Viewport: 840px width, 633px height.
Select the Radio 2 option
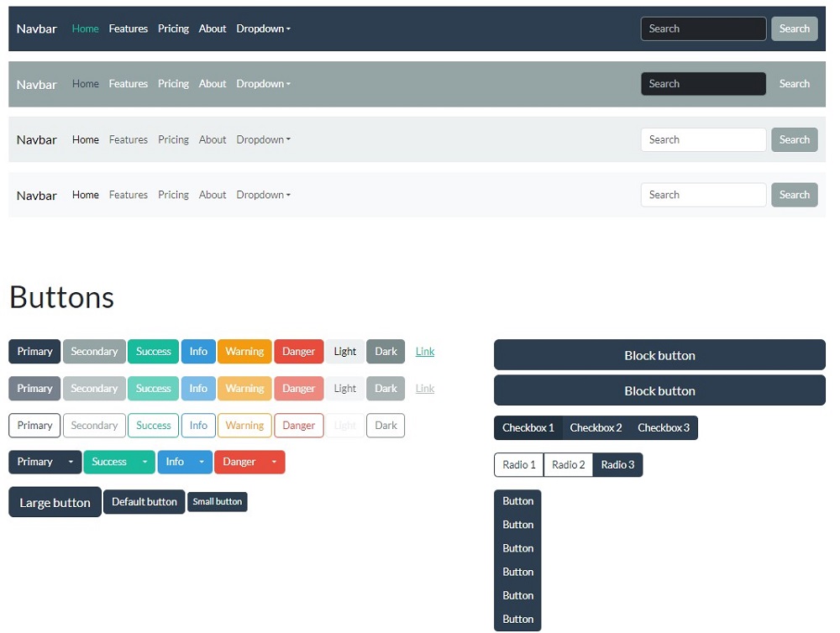[568, 465]
